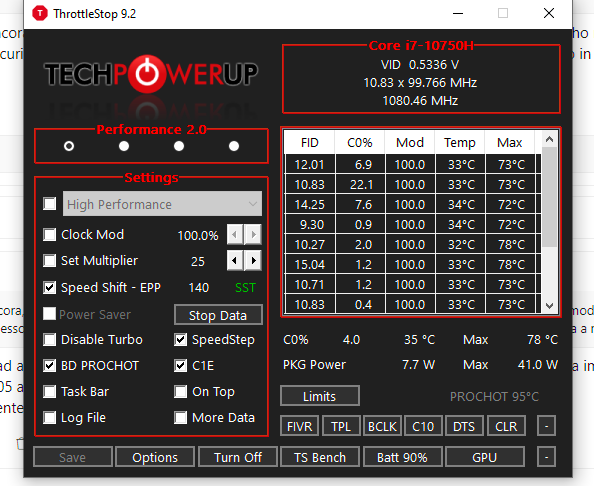Click the Max column header
594x486 pixels.
[510, 142]
